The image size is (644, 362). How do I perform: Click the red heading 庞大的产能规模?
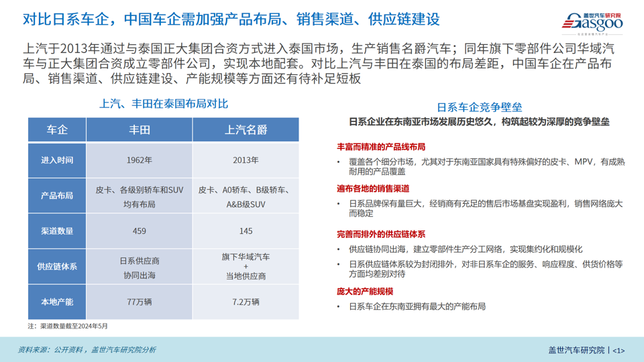click(x=365, y=292)
